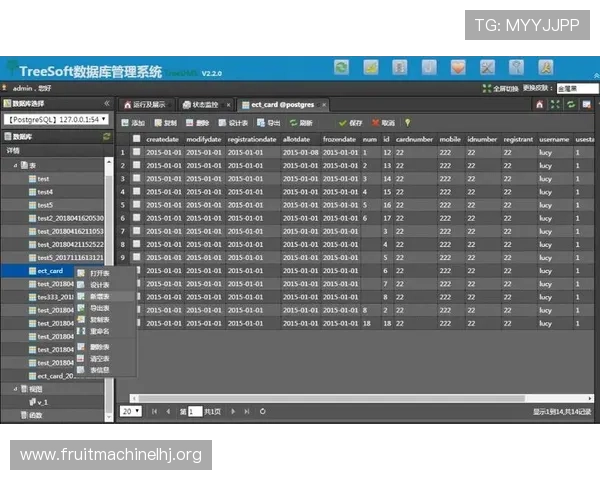Click the home icon in tab bar
Viewport: 600px width, 480px height.
point(540,104)
